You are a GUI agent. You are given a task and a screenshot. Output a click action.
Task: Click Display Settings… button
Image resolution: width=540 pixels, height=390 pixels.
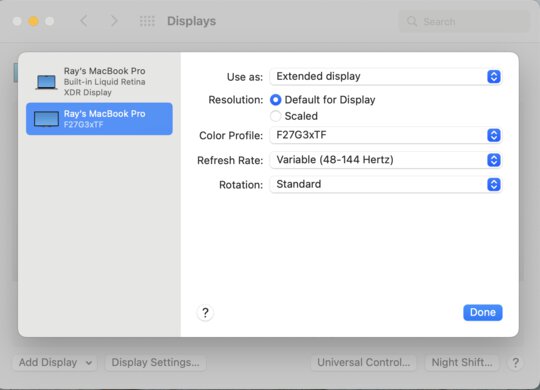click(155, 362)
